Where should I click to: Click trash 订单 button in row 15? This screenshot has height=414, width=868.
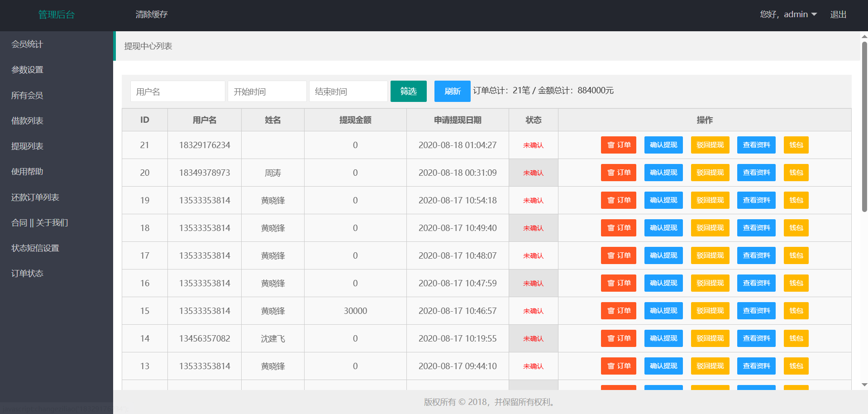[x=618, y=311]
